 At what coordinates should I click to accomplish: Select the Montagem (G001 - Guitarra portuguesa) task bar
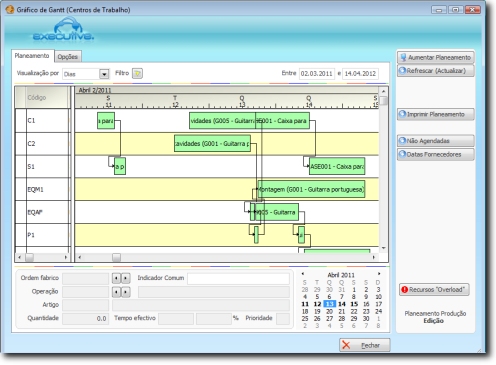311,189
